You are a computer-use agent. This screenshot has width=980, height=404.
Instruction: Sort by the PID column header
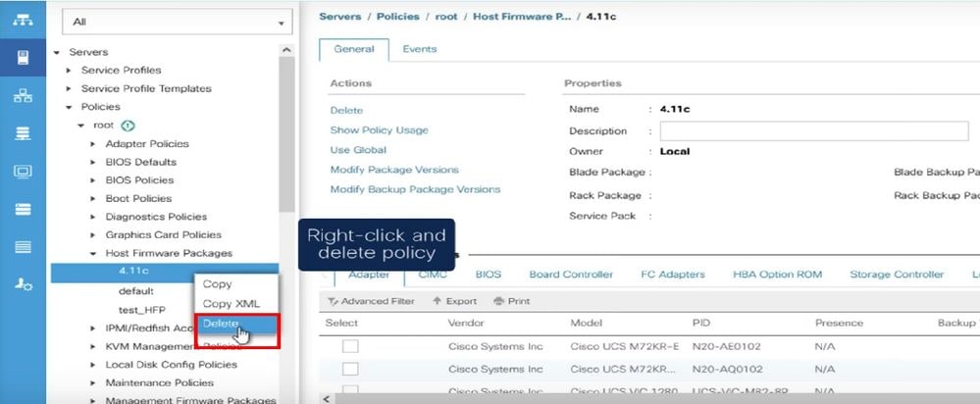[701, 324]
